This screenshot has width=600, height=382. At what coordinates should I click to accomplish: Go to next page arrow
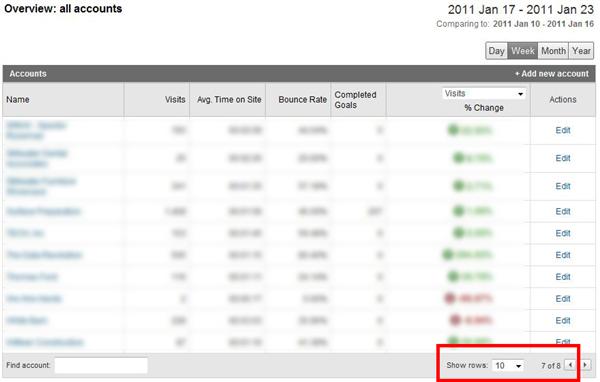point(585,365)
